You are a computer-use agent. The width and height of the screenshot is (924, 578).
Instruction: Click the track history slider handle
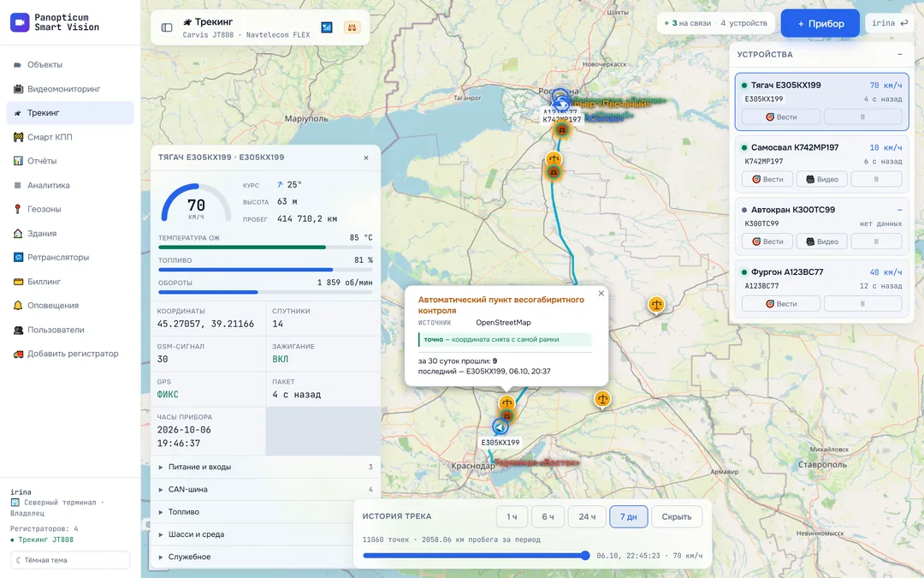585,555
